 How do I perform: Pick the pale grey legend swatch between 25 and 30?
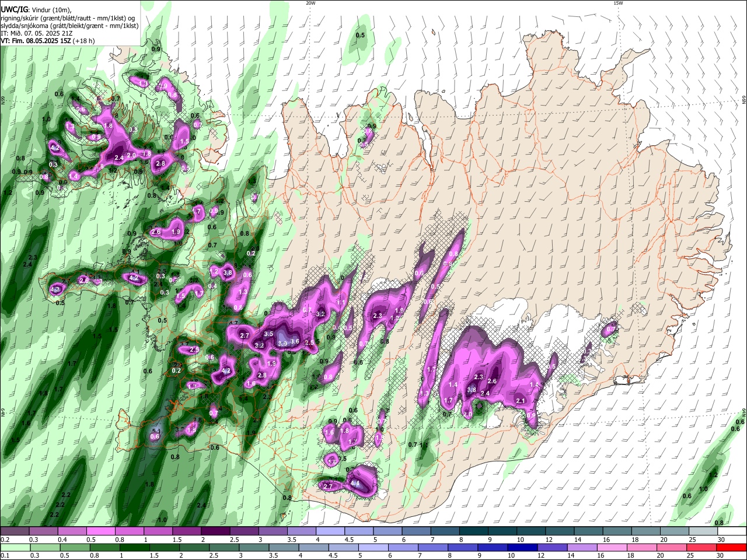pyautogui.click(x=702, y=531)
